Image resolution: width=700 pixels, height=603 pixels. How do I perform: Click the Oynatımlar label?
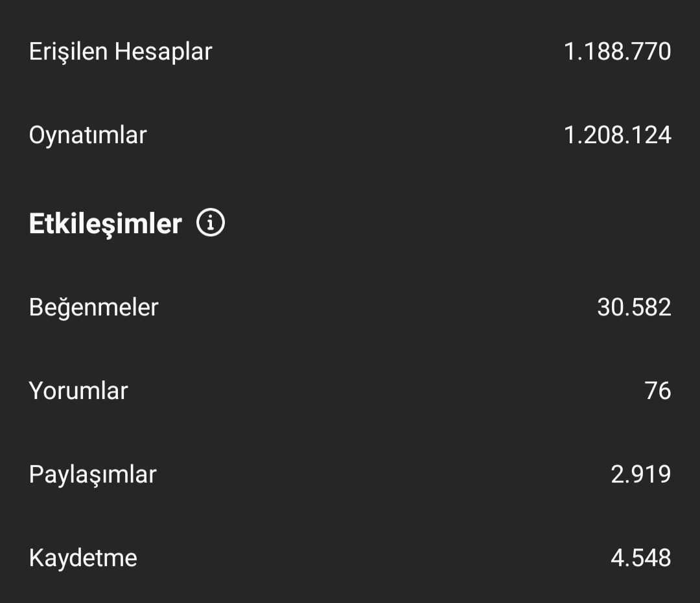[88, 135]
